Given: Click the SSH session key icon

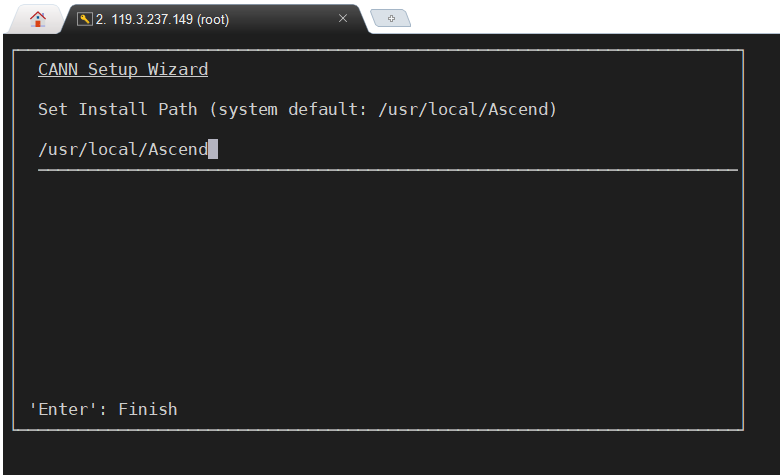Looking at the screenshot, I should tap(85, 19).
